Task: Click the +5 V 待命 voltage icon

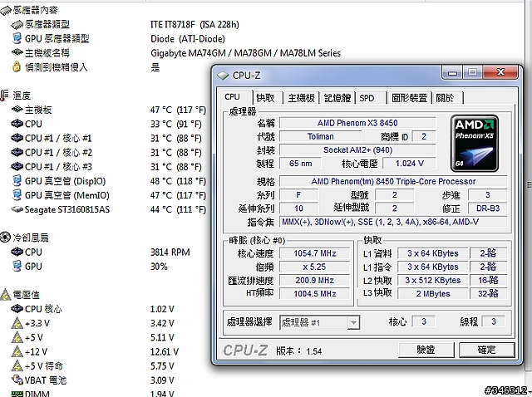Action: [x=17, y=365]
